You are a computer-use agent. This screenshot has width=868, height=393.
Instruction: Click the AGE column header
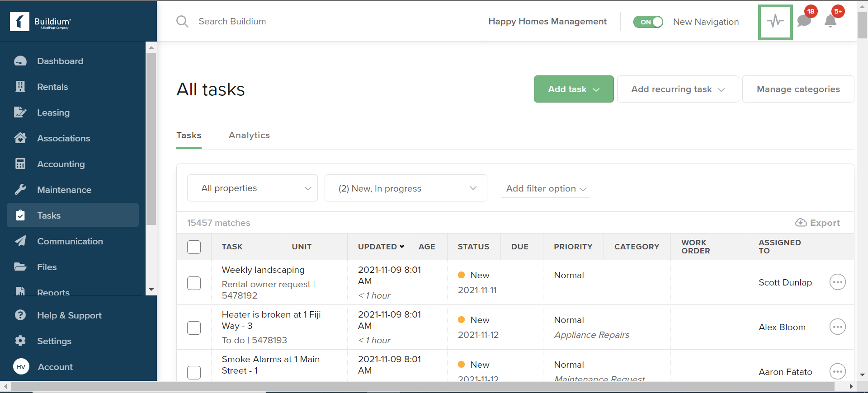[427, 247]
